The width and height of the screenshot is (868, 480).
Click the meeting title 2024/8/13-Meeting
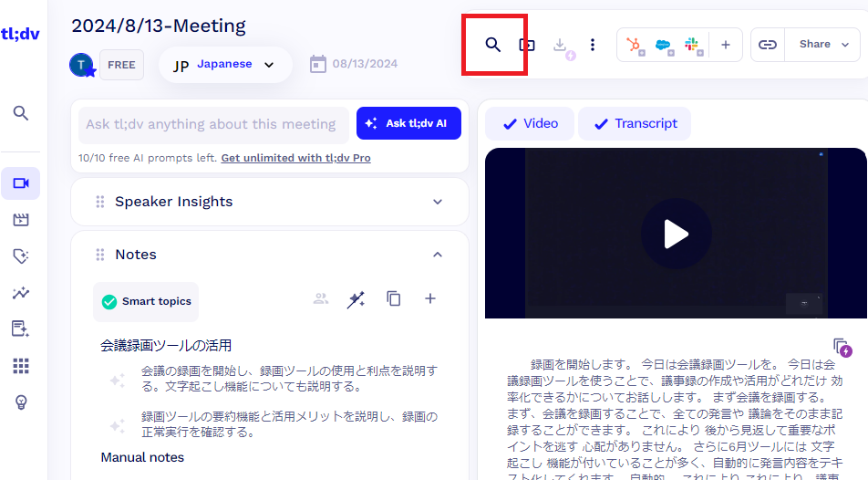click(x=159, y=26)
